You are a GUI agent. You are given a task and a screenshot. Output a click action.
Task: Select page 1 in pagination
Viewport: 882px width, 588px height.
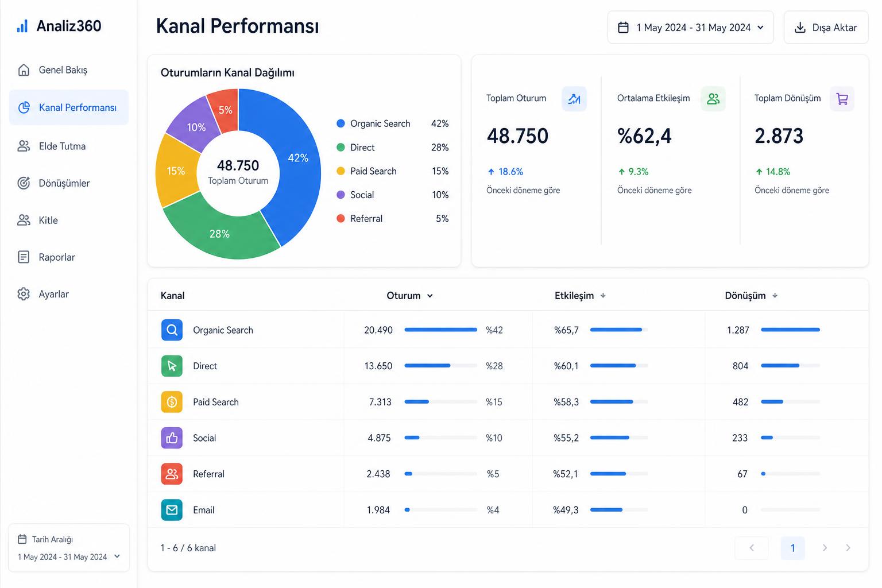click(x=793, y=548)
